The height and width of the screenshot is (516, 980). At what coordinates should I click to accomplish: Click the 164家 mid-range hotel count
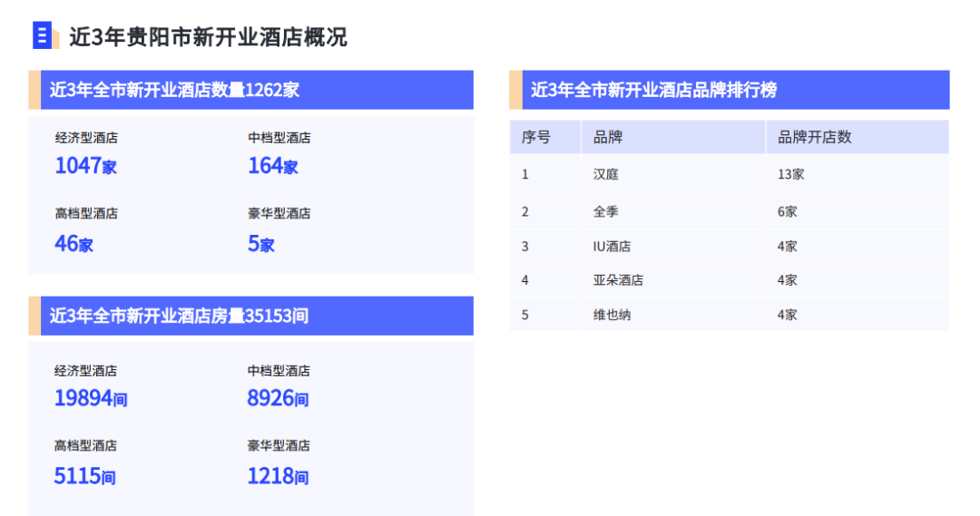[x=273, y=166]
